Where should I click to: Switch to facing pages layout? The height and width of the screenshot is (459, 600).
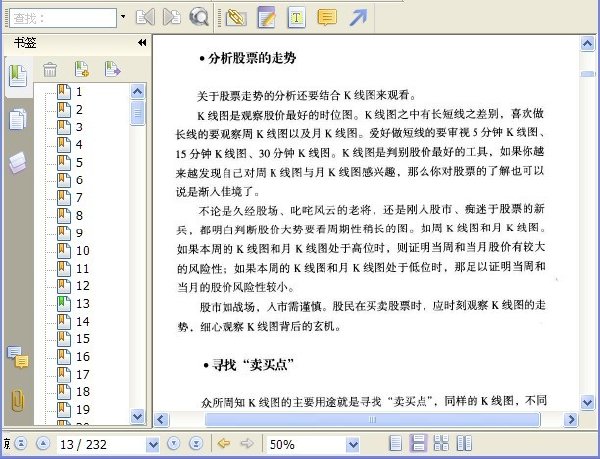pyautogui.click(x=464, y=443)
